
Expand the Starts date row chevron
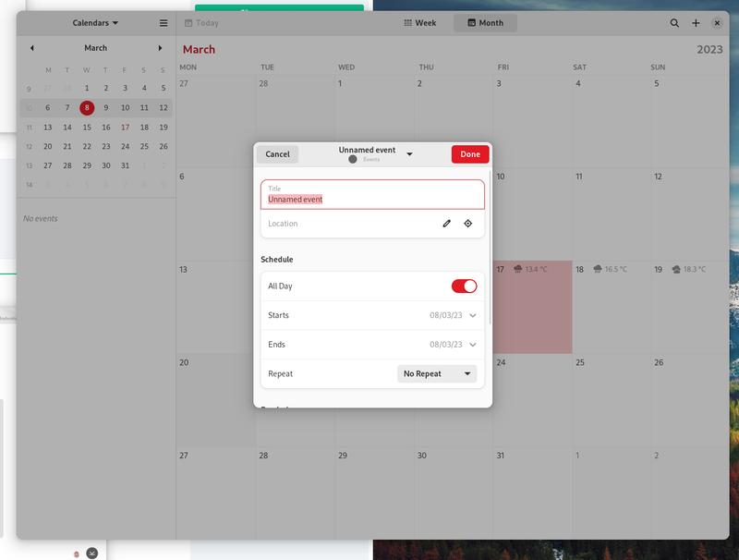[473, 315]
